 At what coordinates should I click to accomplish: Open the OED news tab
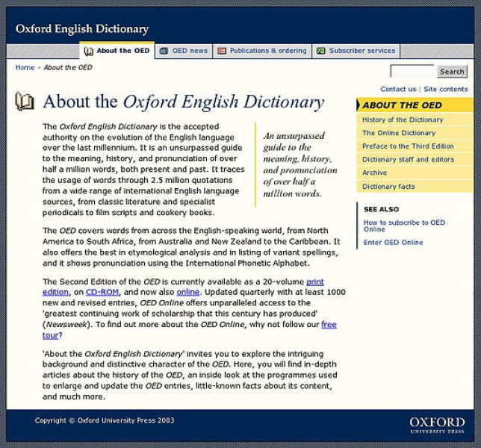click(x=190, y=52)
